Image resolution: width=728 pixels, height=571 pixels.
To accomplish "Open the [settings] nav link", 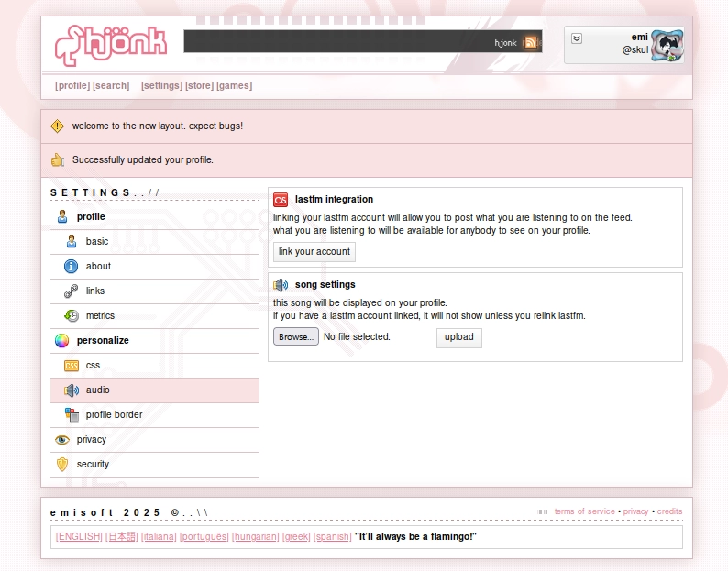I will pos(161,85).
